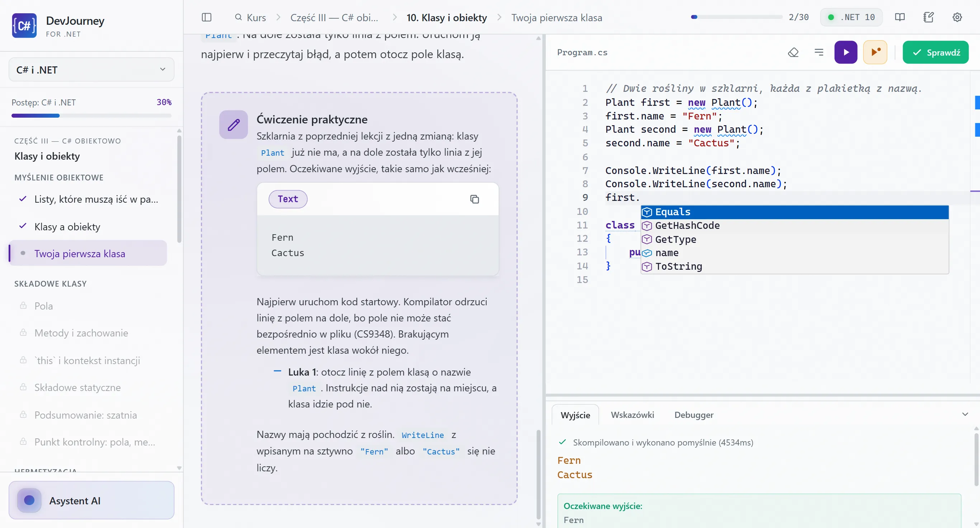Viewport: 980px width, 528px height.
Task: Click the Asystent AI orb icon
Action: (29, 501)
